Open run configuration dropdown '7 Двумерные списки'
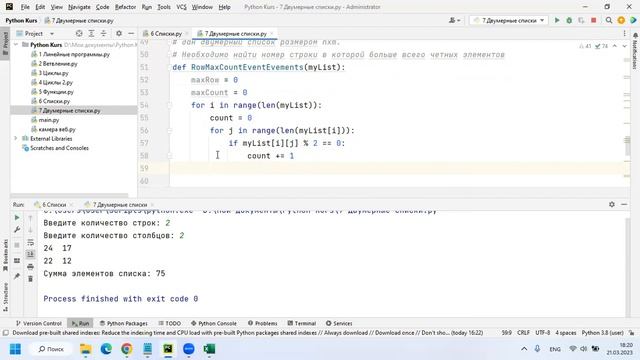This screenshot has height=360, width=640. click(508, 20)
